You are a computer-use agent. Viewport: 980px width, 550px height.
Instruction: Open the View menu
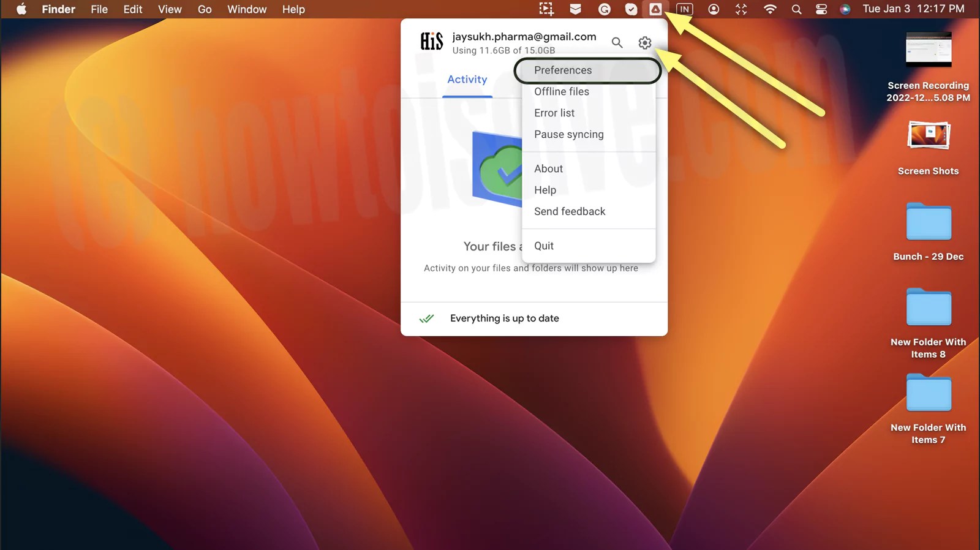[x=170, y=9]
